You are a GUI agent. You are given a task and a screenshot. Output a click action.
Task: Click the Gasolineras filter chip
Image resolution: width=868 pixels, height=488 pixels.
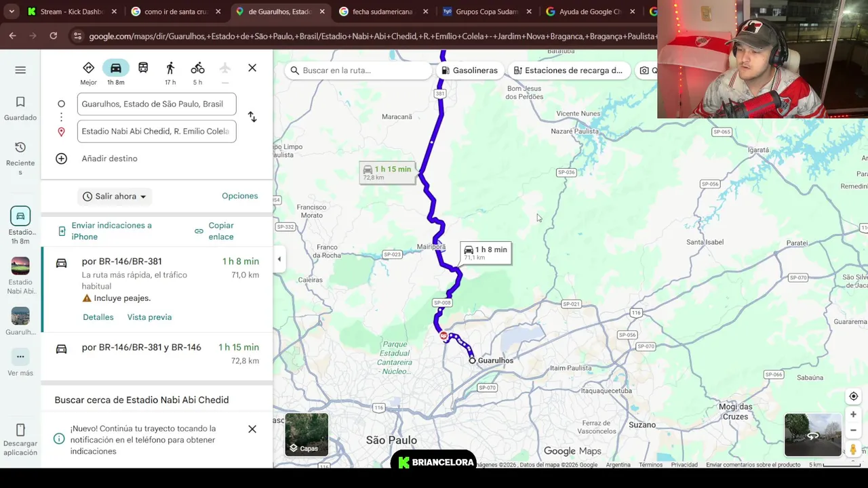coord(469,70)
